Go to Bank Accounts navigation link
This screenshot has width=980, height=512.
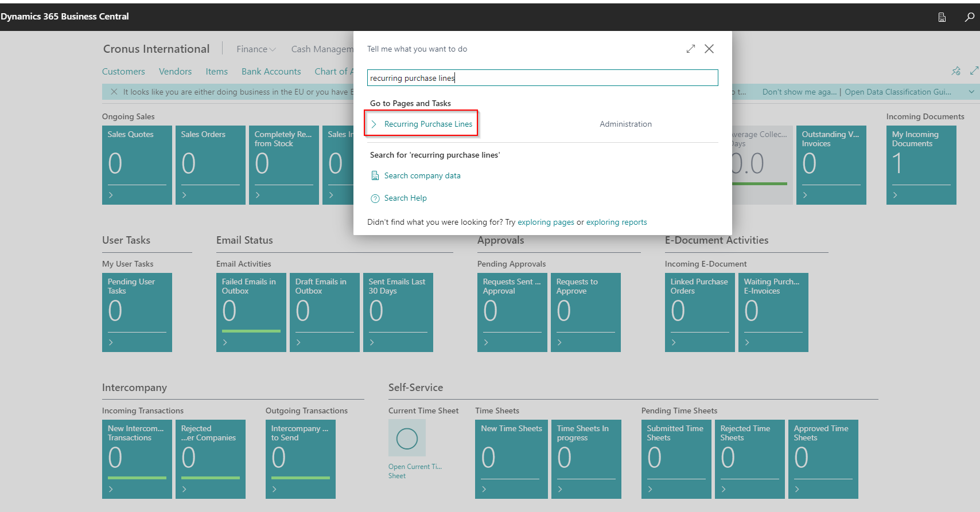tap(271, 72)
